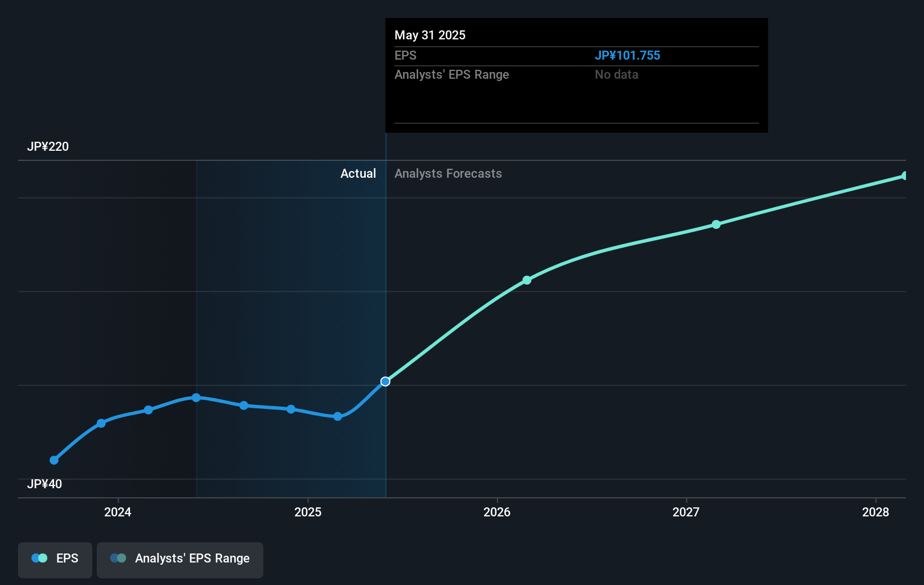Screen dimensions: 924x585
Task: Select the May 31 2025 highlighted EPS data point
Action: pyautogui.click(x=385, y=381)
